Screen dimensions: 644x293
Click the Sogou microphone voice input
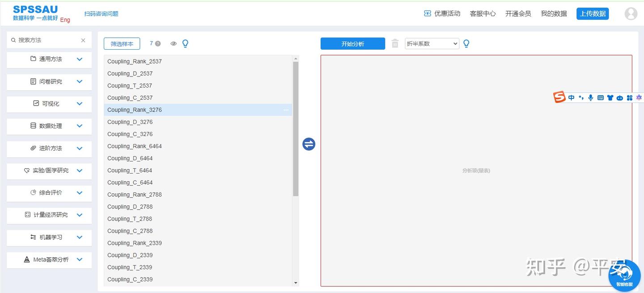point(591,98)
